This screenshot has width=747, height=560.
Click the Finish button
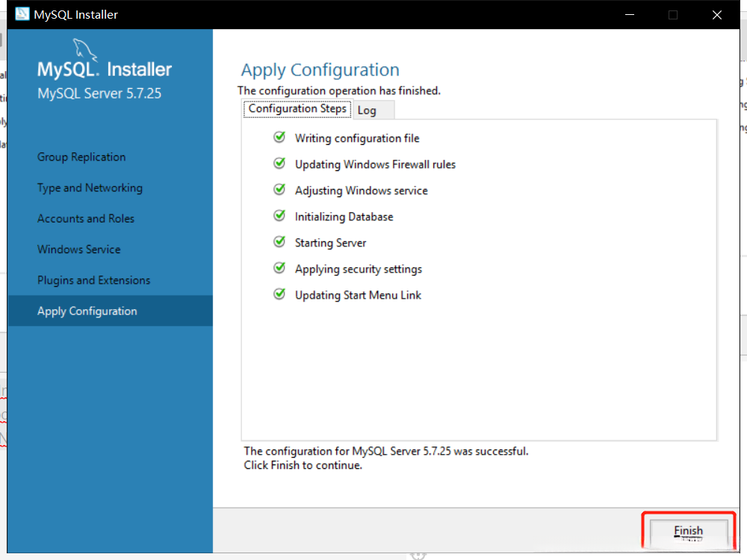(x=689, y=532)
